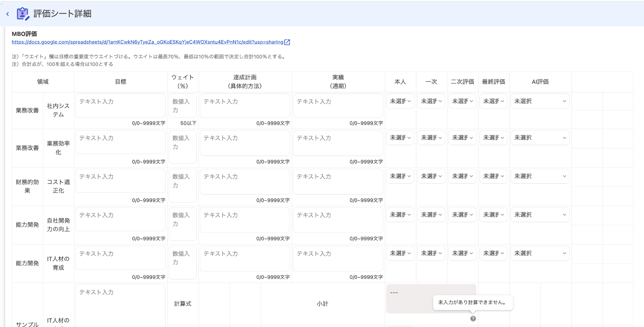Click the external link icon after URL
Image resolution: width=644 pixels, height=327 pixels.
287,42
